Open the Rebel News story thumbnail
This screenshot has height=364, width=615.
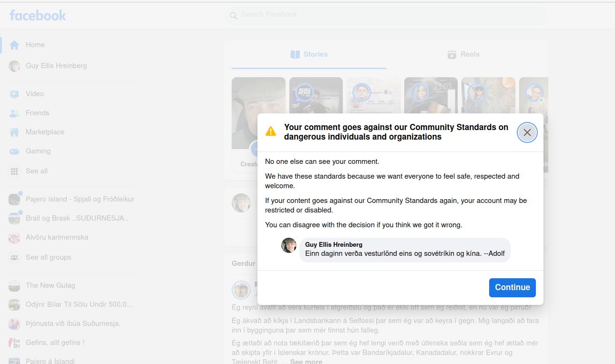click(x=316, y=95)
